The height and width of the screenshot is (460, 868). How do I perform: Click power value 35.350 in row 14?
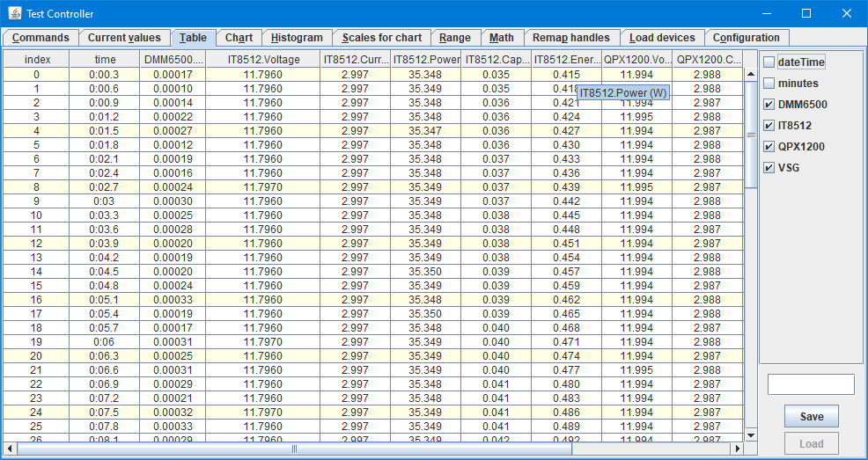coord(426,272)
